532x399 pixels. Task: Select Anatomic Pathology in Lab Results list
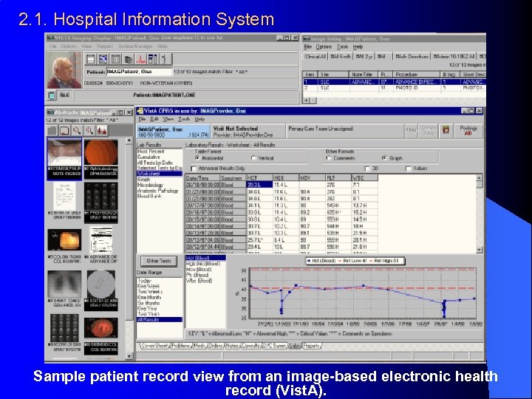(x=157, y=191)
